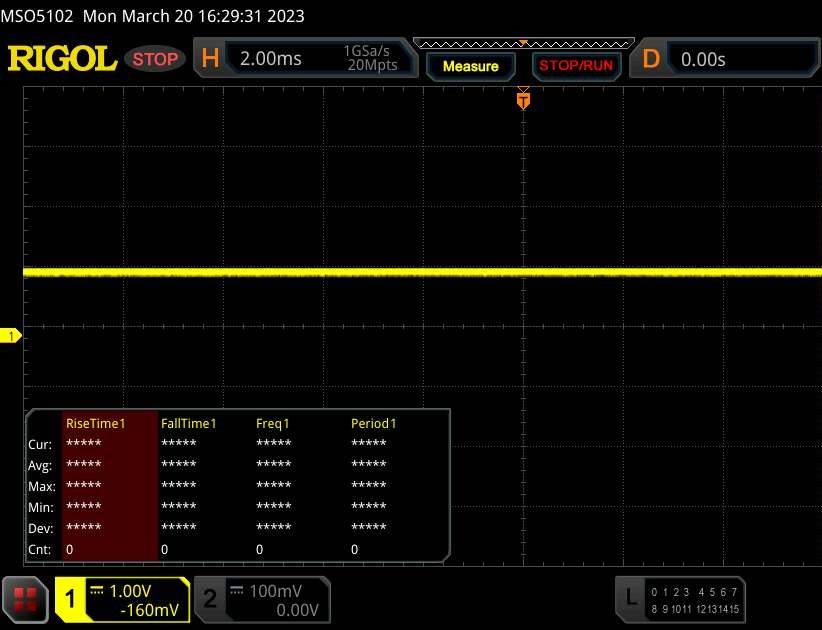Click the channel 1 ground level marker
This screenshot has width=822, height=630.
[x=12, y=337]
